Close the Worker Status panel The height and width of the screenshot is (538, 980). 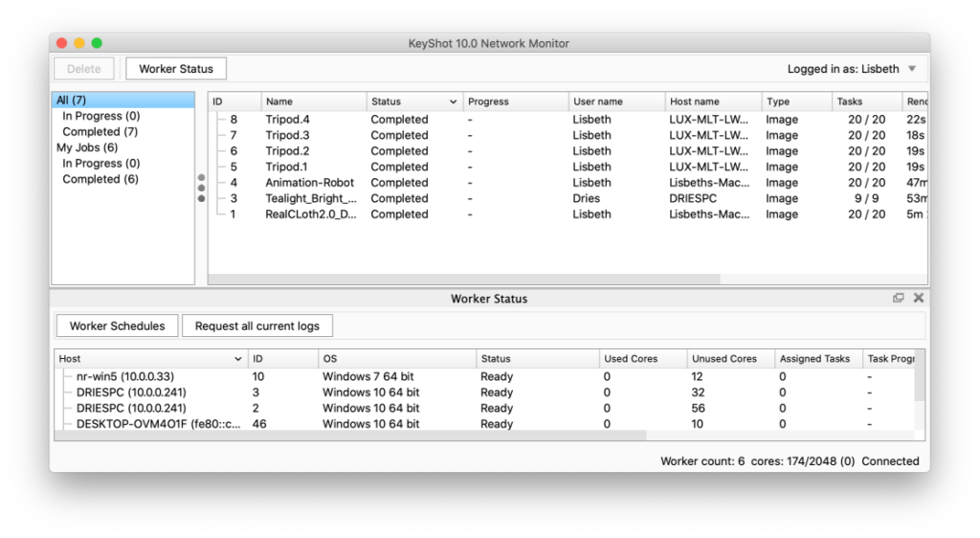point(919,298)
